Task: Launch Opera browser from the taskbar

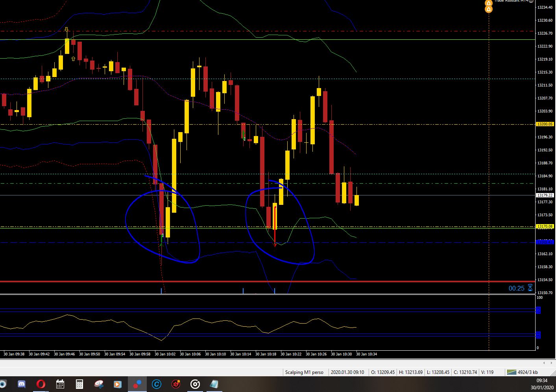Action: point(41,384)
